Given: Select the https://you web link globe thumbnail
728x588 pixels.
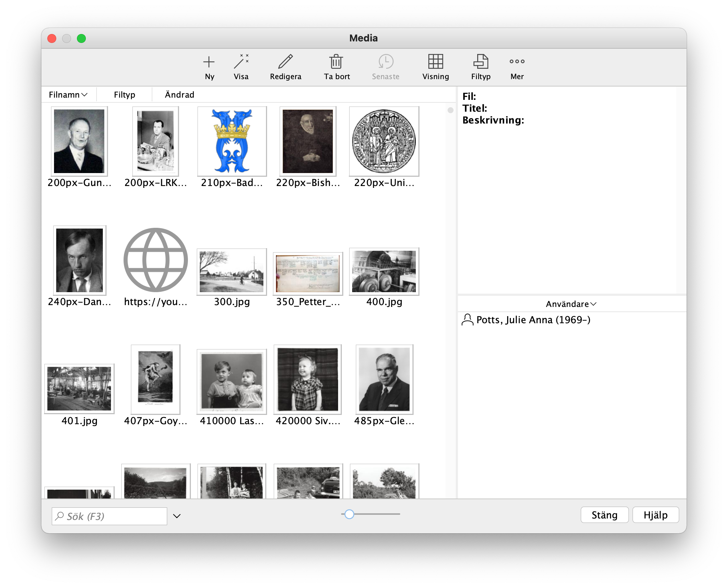Looking at the screenshot, I should point(156,260).
